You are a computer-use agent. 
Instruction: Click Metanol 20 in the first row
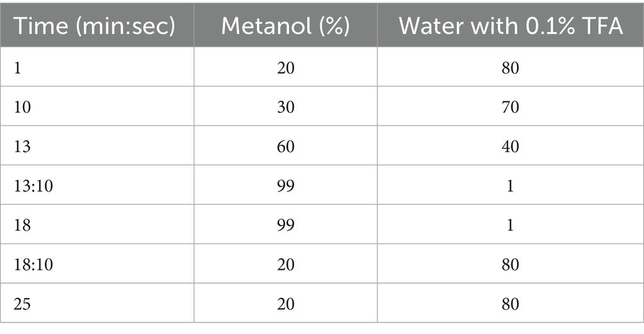286,68
